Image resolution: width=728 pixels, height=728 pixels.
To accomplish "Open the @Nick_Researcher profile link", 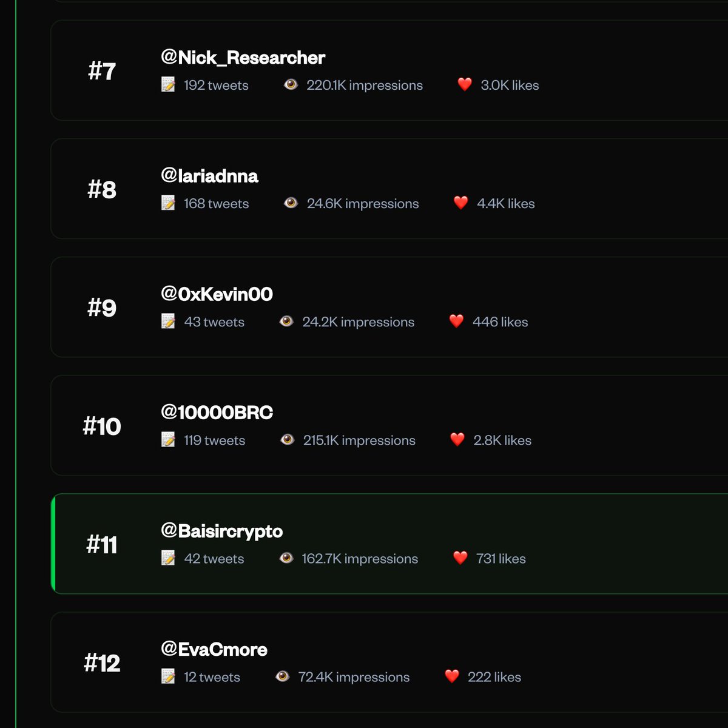I will [x=243, y=58].
